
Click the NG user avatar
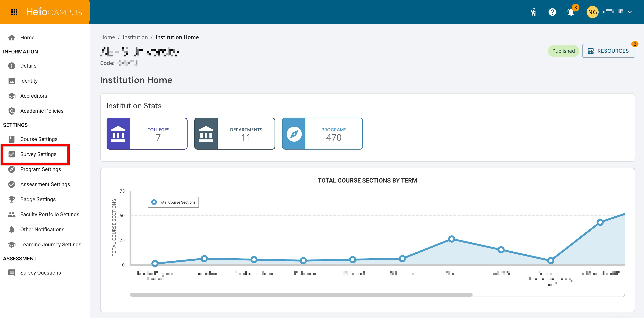592,12
